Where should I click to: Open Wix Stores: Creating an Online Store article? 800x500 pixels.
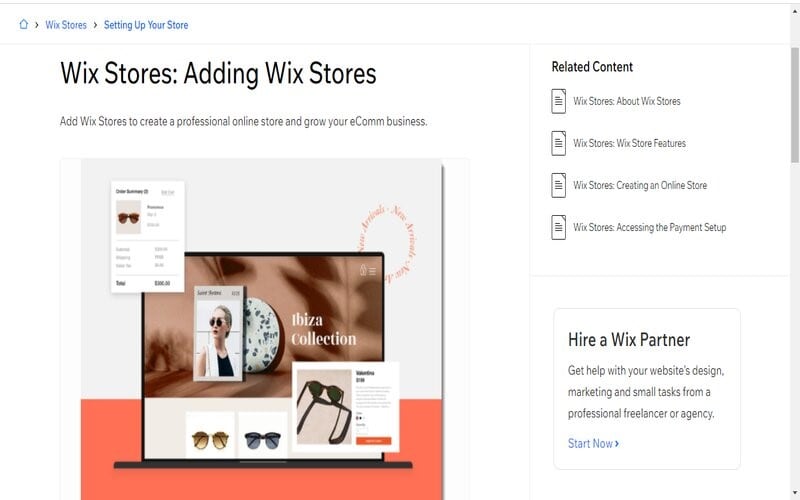pos(640,185)
